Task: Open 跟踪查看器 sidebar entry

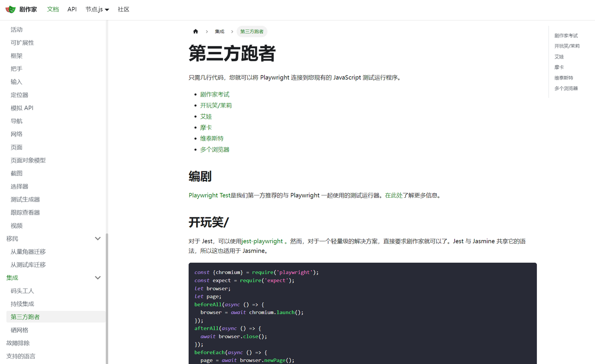Action: pyautogui.click(x=25, y=212)
